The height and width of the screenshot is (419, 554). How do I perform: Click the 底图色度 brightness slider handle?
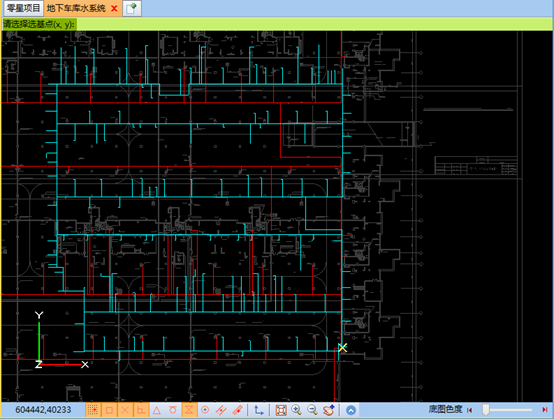pyautogui.click(x=486, y=410)
